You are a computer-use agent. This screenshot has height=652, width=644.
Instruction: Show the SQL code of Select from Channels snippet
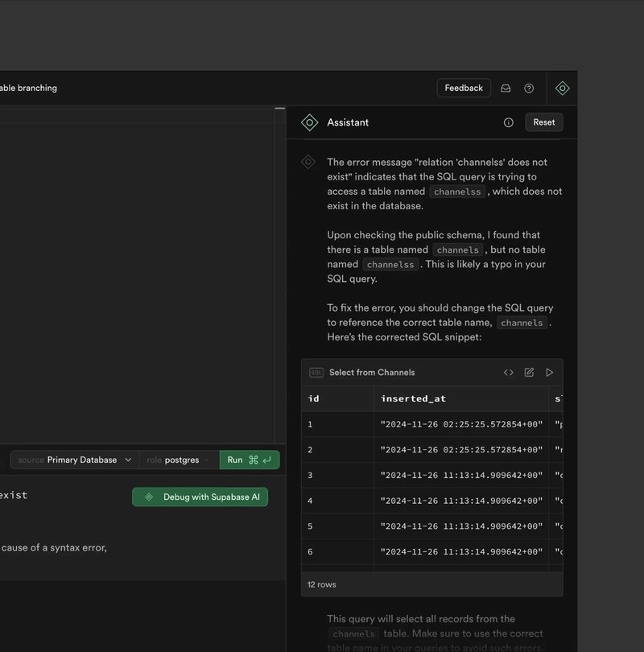(x=509, y=372)
